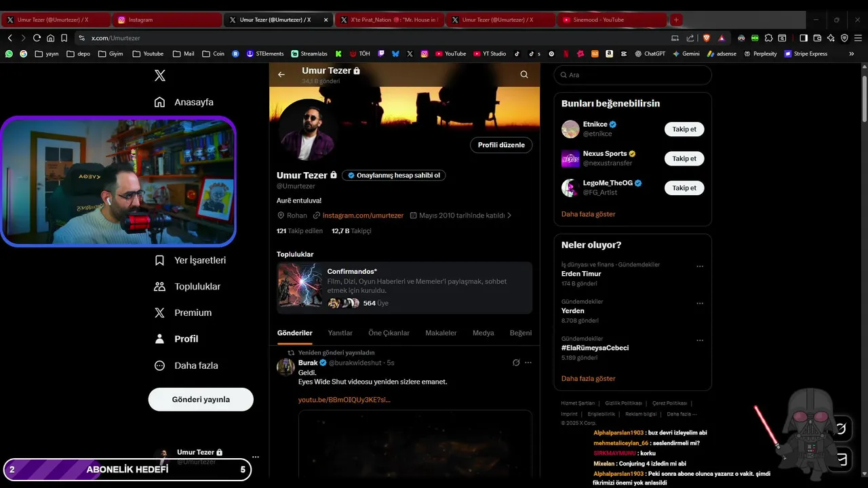
Task: Select the Medya tab
Action: (x=484, y=333)
